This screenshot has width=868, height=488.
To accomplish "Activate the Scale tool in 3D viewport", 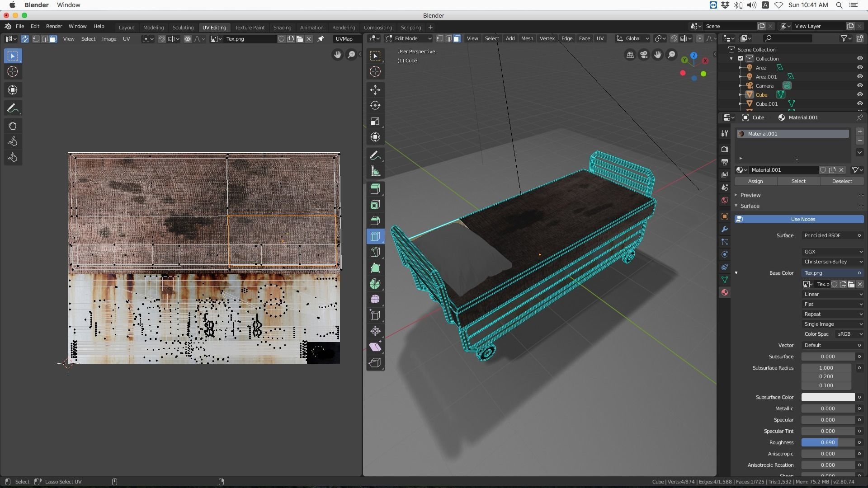I will [375, 121].
